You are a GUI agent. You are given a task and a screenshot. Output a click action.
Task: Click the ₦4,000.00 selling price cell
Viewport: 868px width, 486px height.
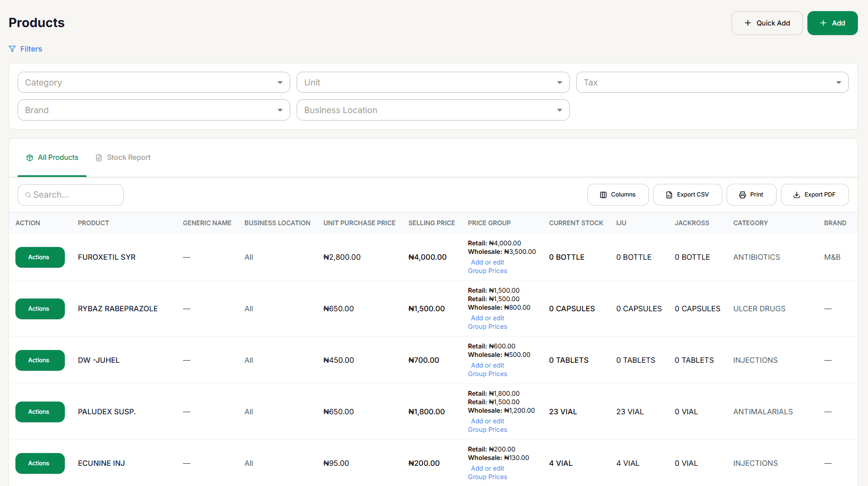click(x=427, y=257)
